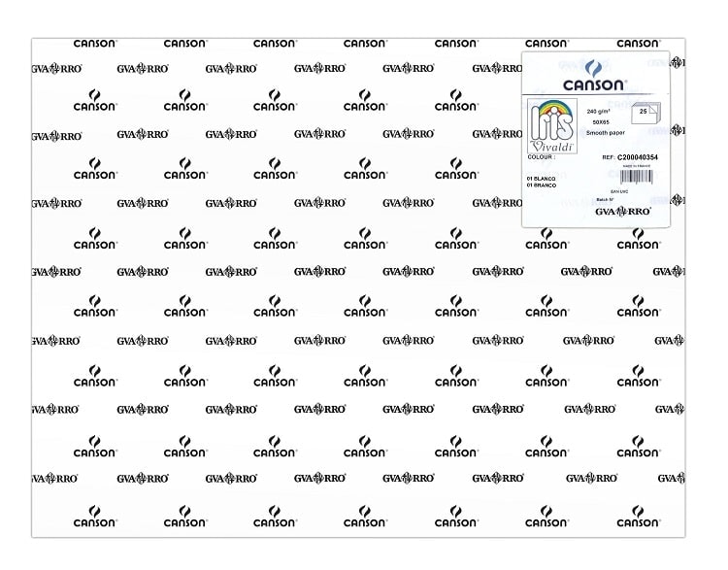Click the 'COLOUR :' label text
728x570 pixels.
[x=542, y=157]
